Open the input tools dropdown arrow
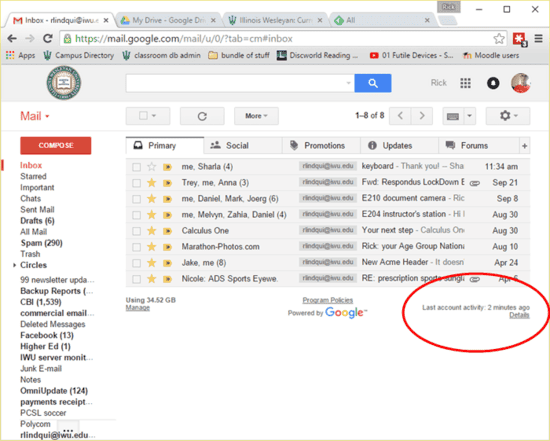 (x=469, y=116)
